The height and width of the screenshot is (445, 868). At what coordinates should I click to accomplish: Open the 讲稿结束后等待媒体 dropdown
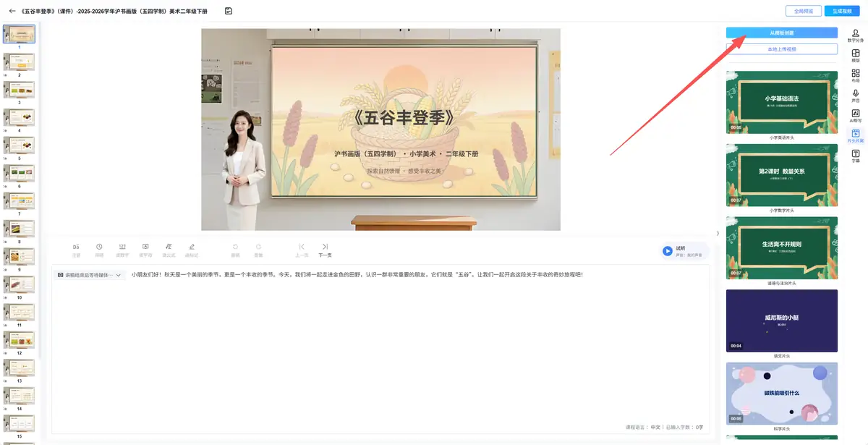(x=90, y=275)
